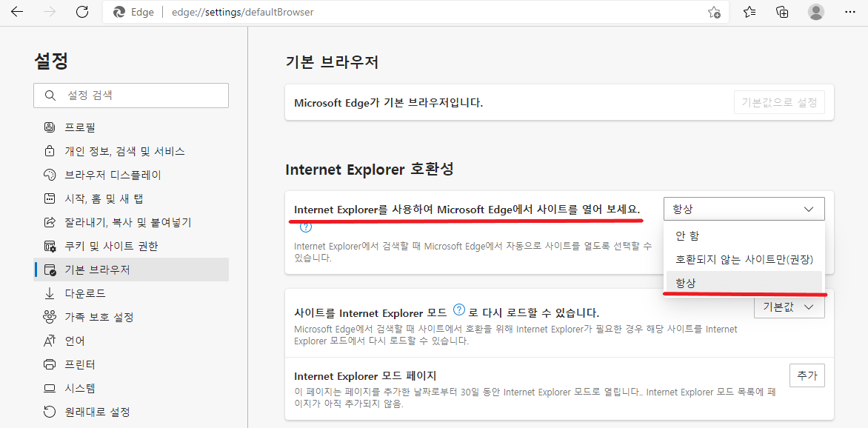The image size is (868, 428).
Task: Open 쿠키 및 사이트 권한 settings
Action: [x=131, y=246]
